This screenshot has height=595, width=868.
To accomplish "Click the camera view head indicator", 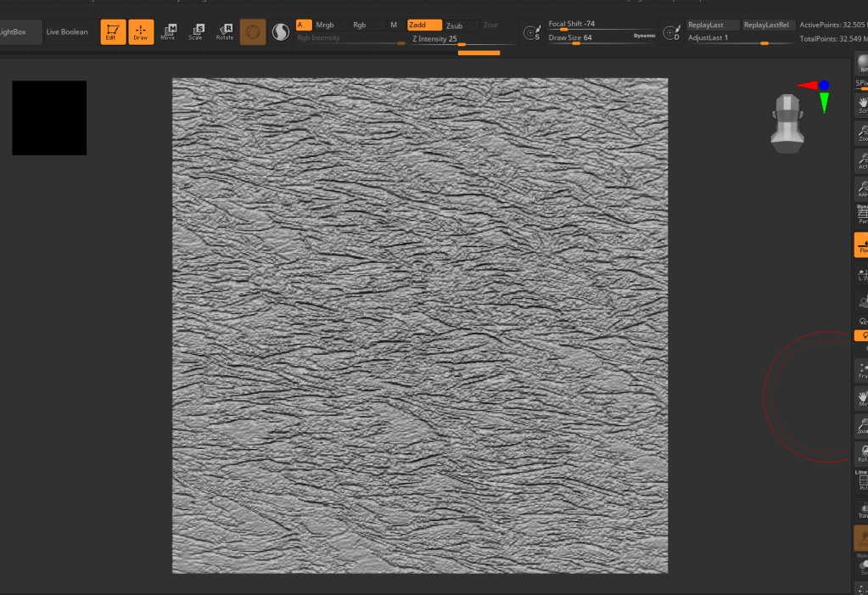I will pos(787,124).
